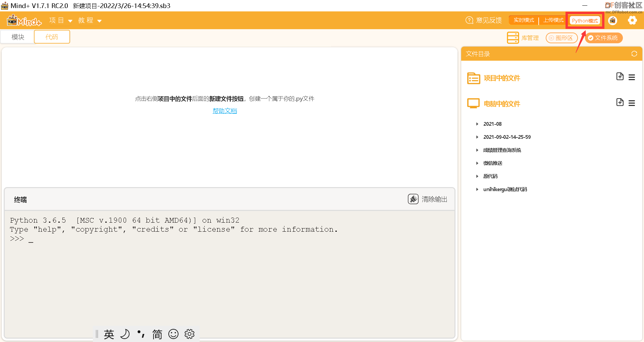The image size is (644, 342).
Task: Click the 清除输出 broom icon
Action: click(x=413, y=199)
